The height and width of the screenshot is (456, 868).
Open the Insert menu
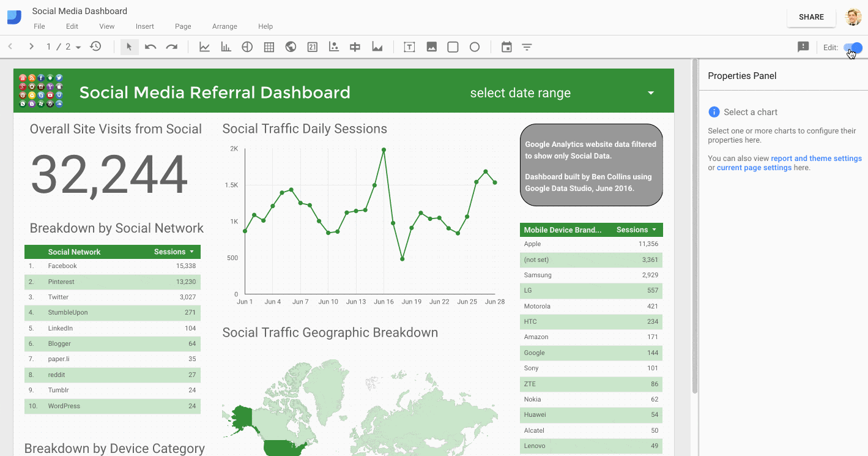(144, 26)
